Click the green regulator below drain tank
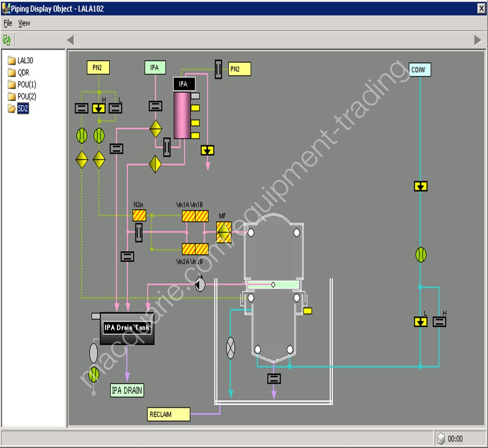Image resolution: width=488 pixels, height=448 pixels. click(94, 374)
